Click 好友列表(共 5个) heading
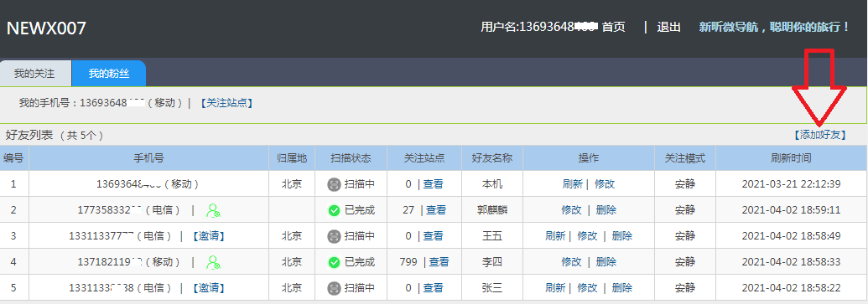 point(55,135)
